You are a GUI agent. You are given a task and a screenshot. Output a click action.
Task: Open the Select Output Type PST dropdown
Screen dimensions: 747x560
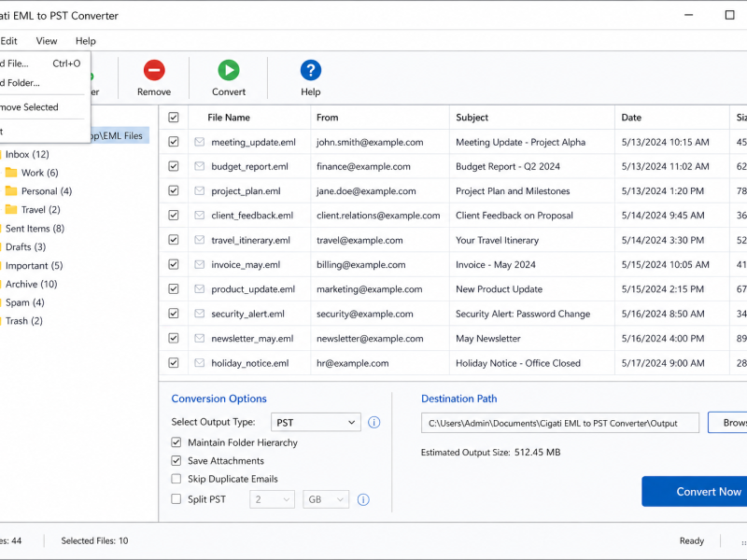316,423
